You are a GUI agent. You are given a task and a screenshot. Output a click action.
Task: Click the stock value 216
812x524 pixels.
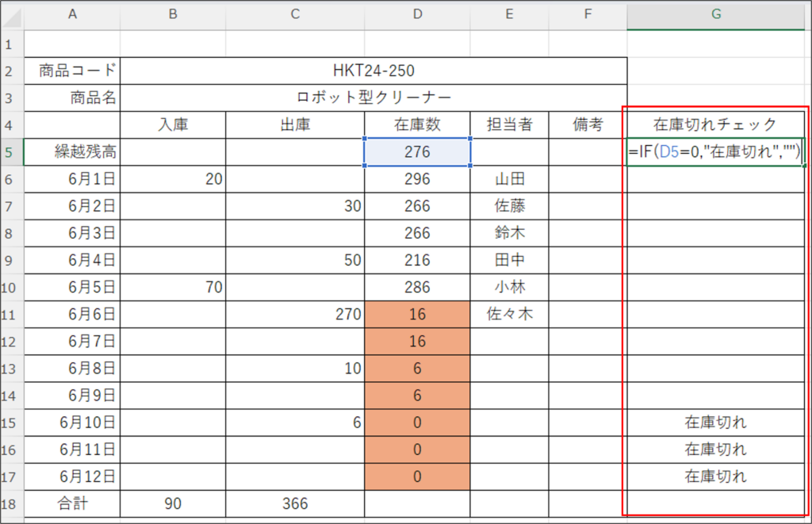417,260
